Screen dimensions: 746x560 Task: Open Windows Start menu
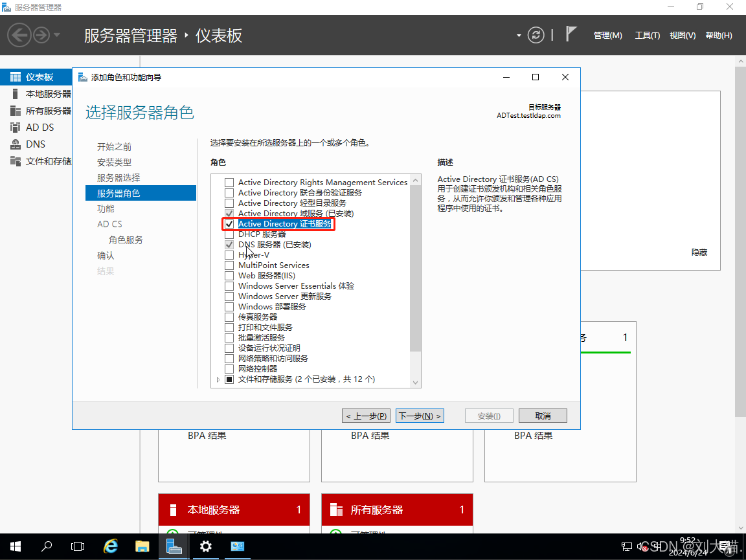coord(16,546)
